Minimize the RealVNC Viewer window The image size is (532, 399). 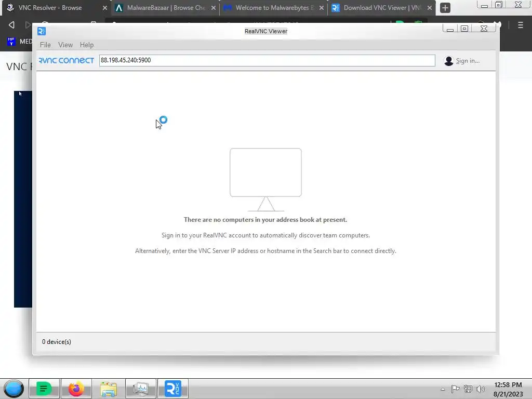tap(450, 29)
